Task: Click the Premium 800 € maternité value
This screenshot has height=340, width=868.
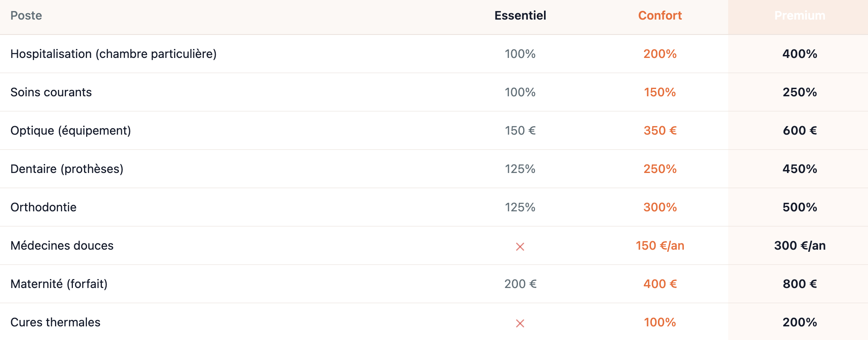Action: [x=799, y=284]
